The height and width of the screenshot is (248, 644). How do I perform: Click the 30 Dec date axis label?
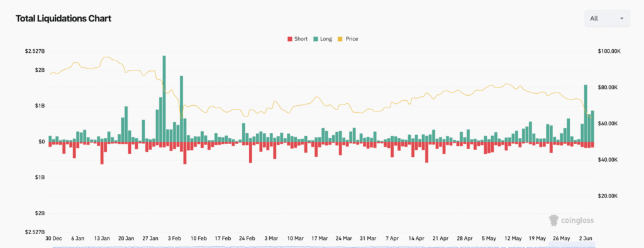click(x=53, y=238)
